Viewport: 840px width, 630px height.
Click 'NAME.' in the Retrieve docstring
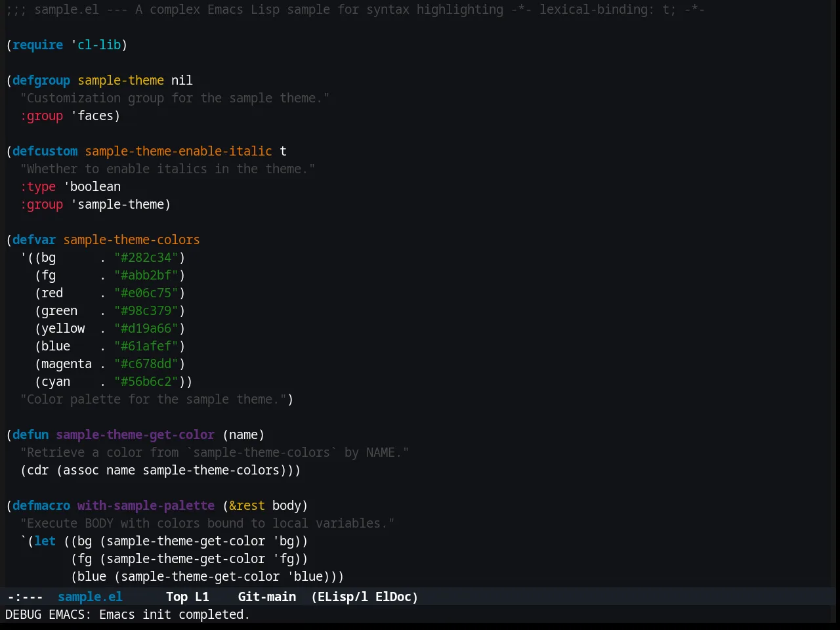(384, 452)
